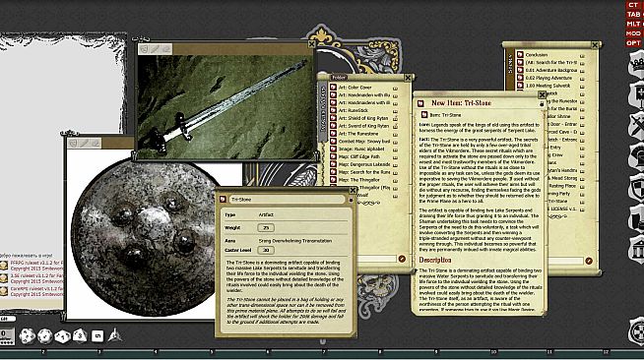Click CoreRPG ruleset line in chat
Viewport: 644px width, 360px height.
[37, 288]
